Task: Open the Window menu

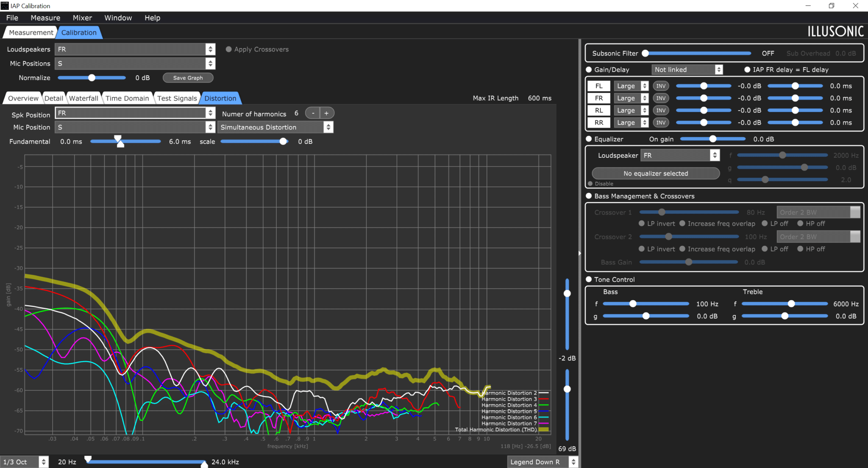Action: tap(118, 18)
